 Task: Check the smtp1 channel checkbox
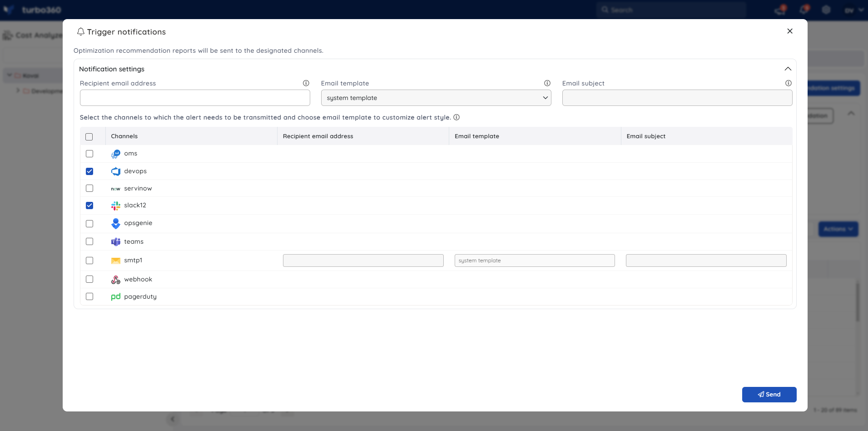coord(89,261)
